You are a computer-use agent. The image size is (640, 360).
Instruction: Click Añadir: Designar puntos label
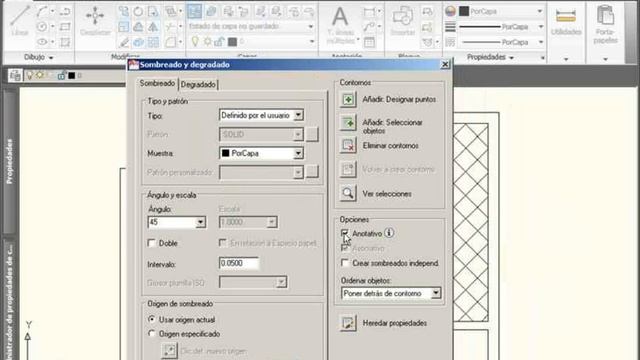[x=399, y=99]
